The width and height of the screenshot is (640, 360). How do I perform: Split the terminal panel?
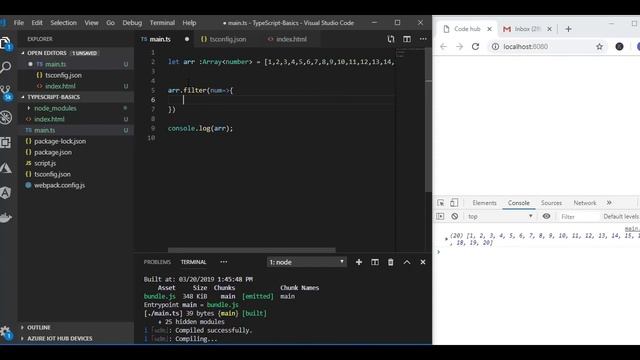point(375,262)
